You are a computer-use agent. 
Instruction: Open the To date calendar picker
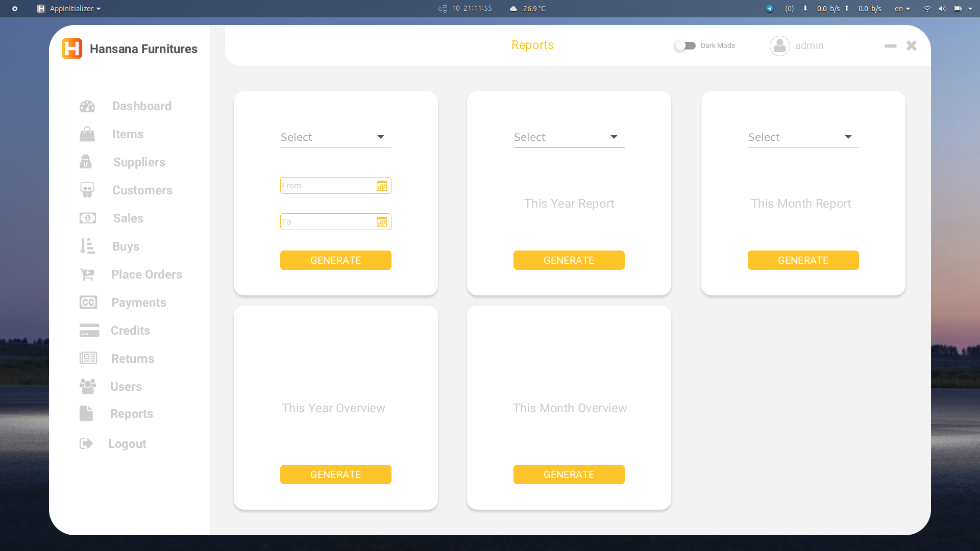point(382,221)
